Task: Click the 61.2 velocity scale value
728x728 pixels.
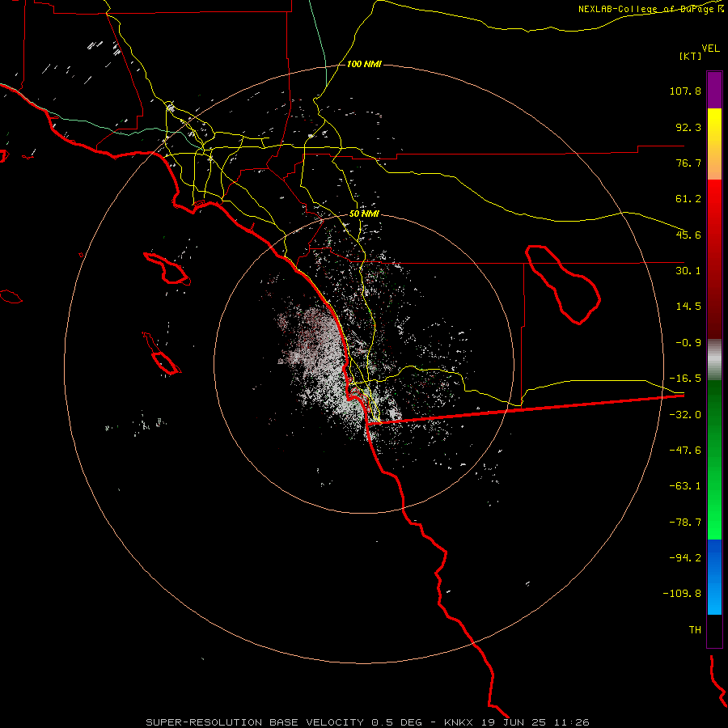Action: pos(688,199)
